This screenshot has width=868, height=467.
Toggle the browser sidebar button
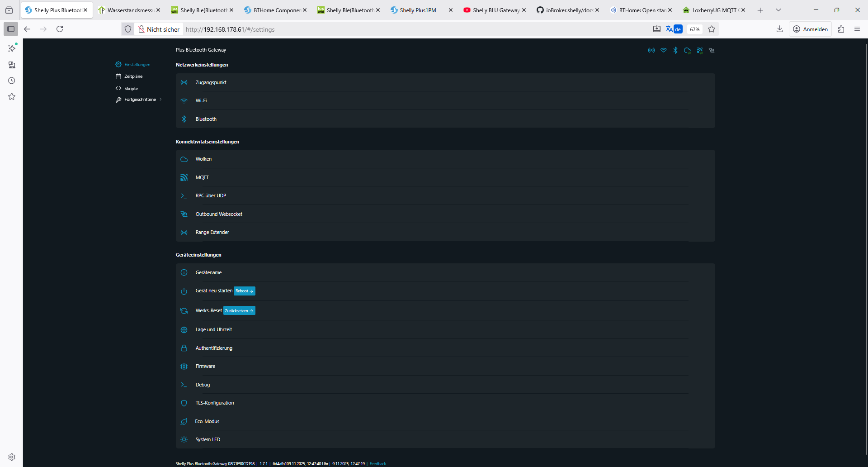click(11, 29)
